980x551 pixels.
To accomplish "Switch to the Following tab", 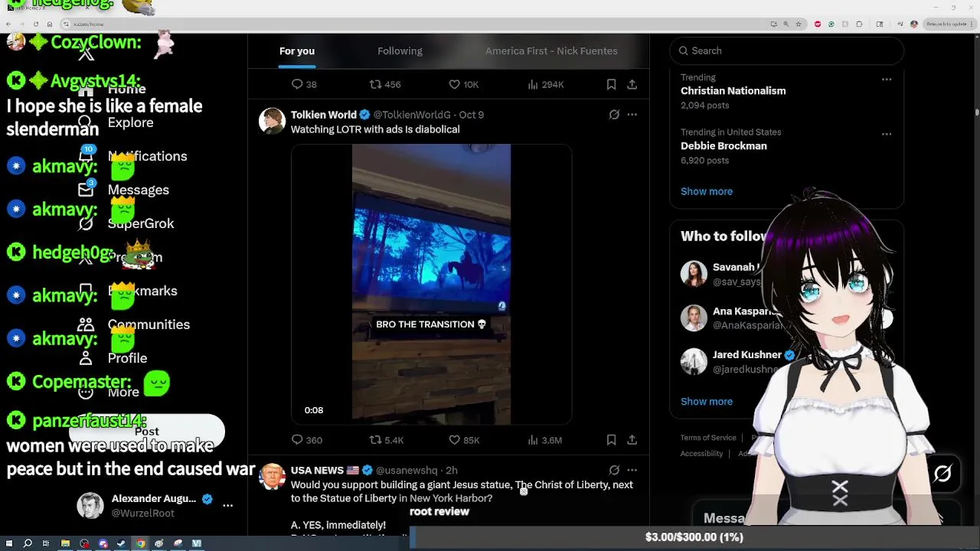I will coord(400,51).
